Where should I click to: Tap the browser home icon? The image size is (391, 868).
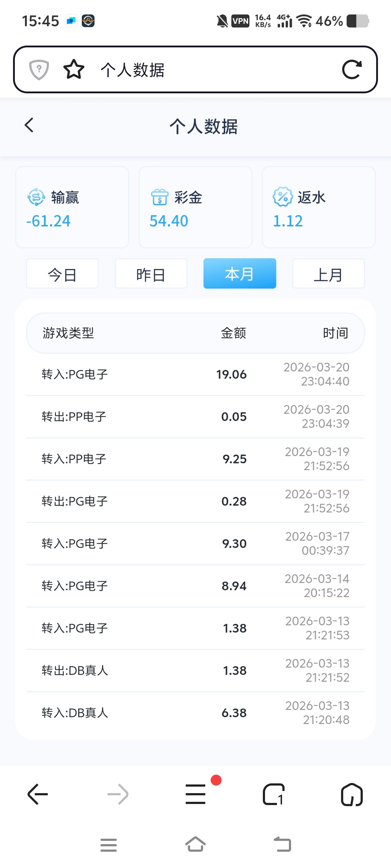(352, 794)
